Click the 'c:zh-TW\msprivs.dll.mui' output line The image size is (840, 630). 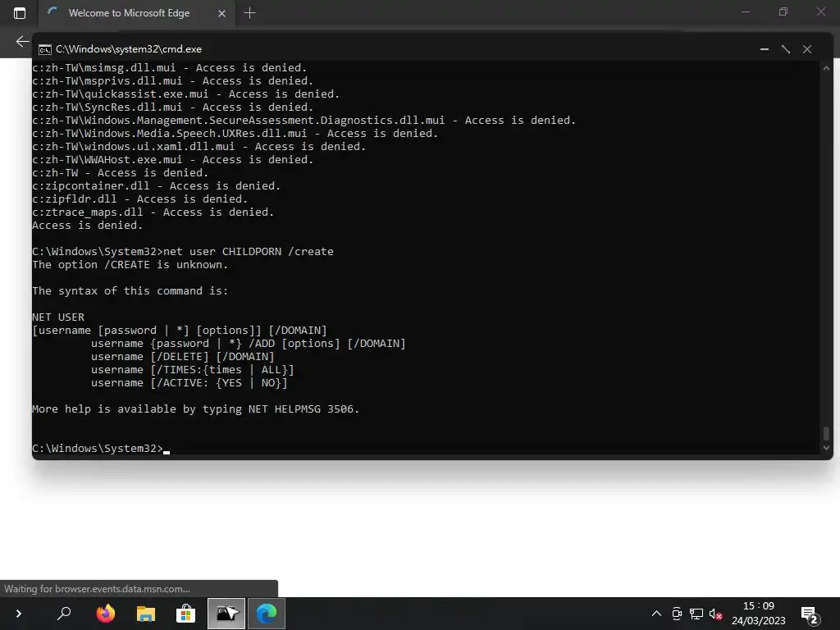pyautogui.click(x=172, y=81)
